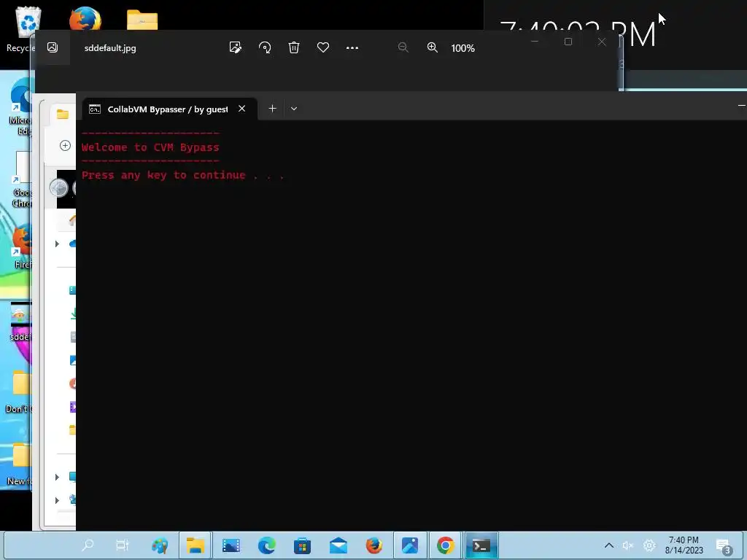Click the 100% zoom level in Photos
This screenshot has width=747, height=560.
[462, 48]
